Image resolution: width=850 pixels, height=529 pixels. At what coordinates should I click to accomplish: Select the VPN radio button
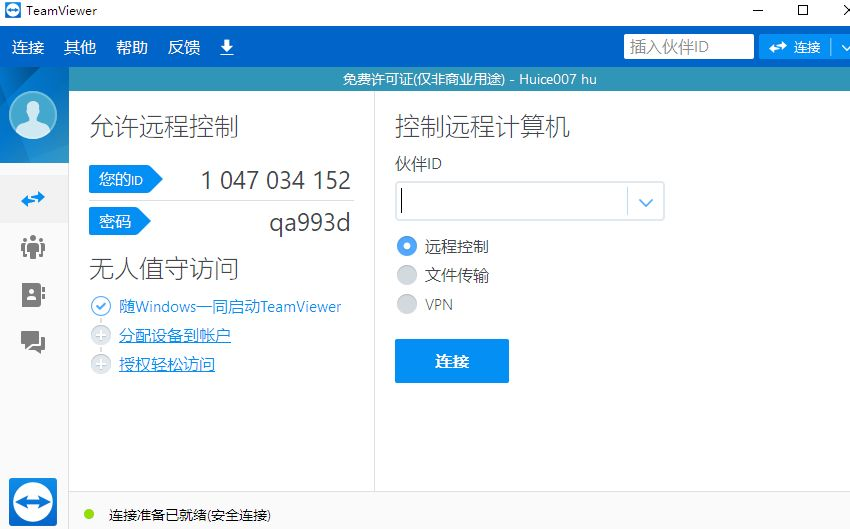click(407, 304)
